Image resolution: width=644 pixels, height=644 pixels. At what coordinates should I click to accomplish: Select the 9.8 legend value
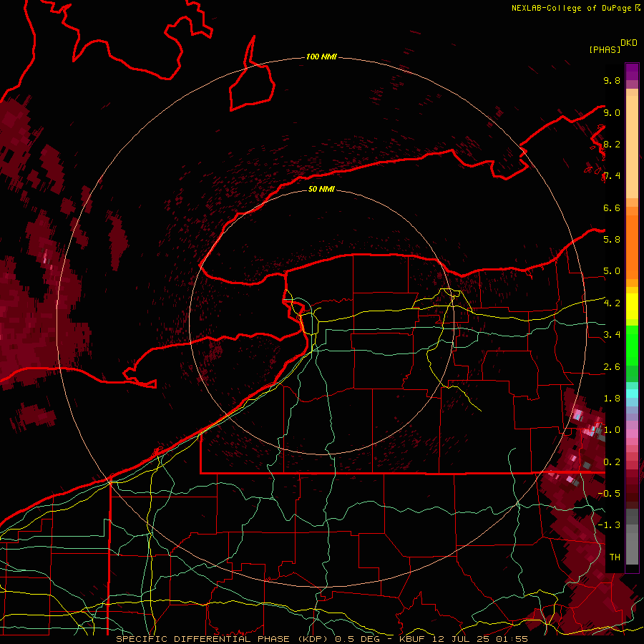(612, 80)
